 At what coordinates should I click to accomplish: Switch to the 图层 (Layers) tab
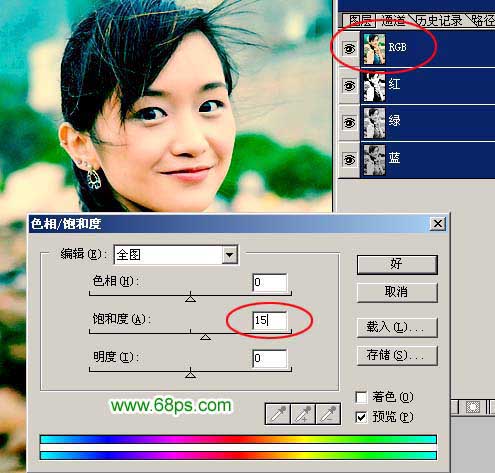(x=360, y=21)
